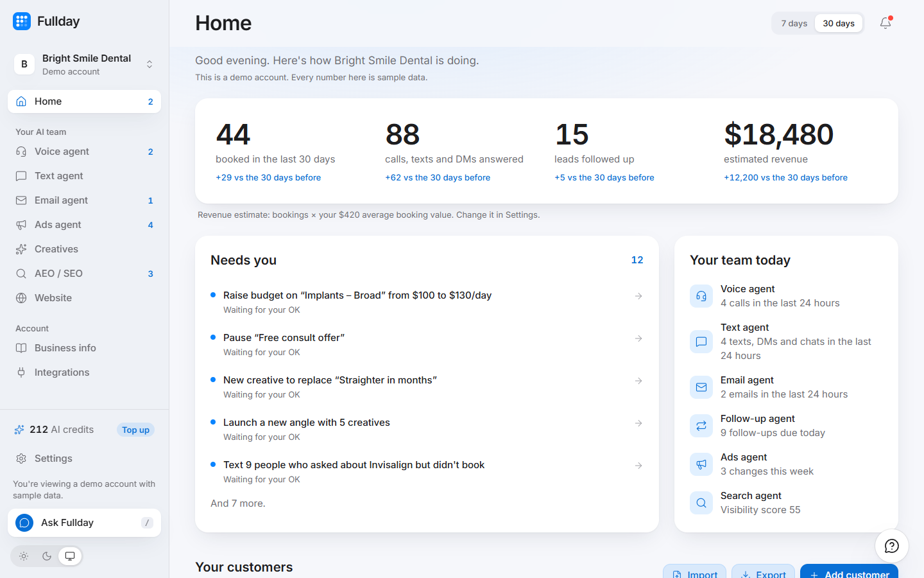Click "+29 vs the 30 days before"
Image resolution: width=924 pixels, height=578 pixels.
pyautogui.click(x=268, y=178)
